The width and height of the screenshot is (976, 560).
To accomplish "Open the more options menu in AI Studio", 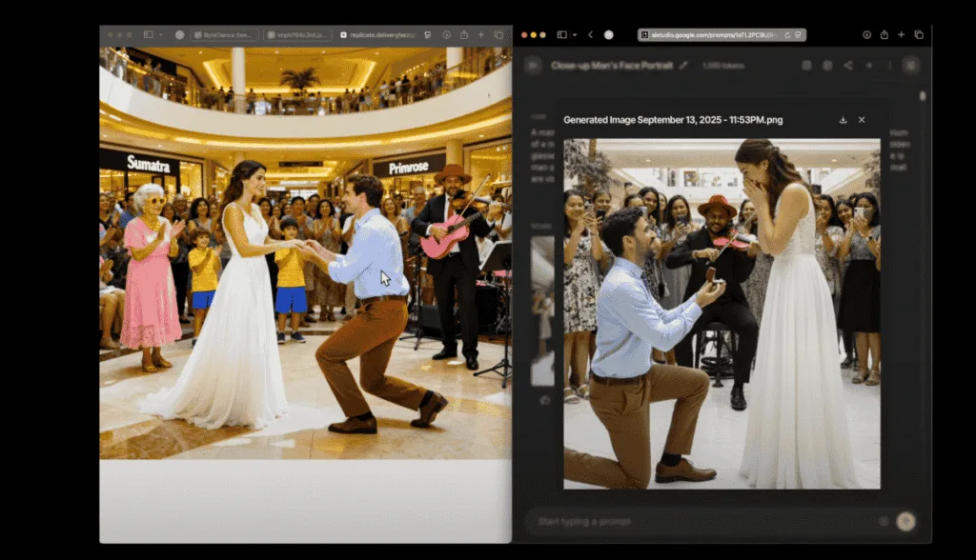I will point(888,66).
